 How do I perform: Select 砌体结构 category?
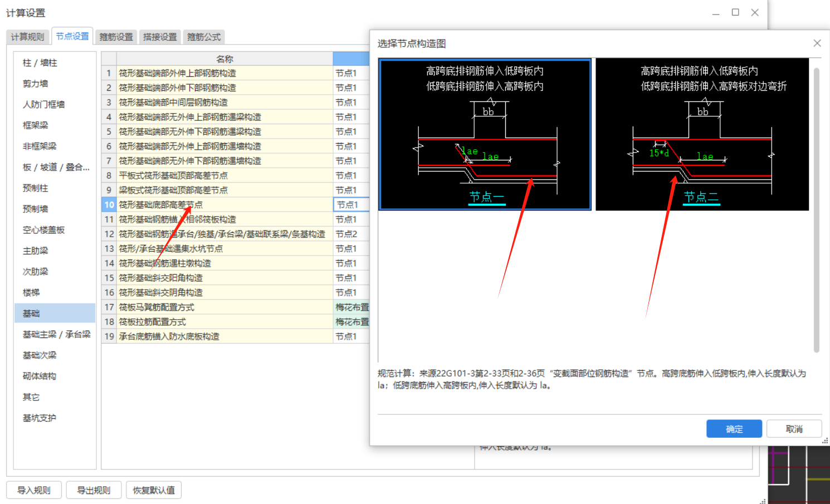click(55, 376)
